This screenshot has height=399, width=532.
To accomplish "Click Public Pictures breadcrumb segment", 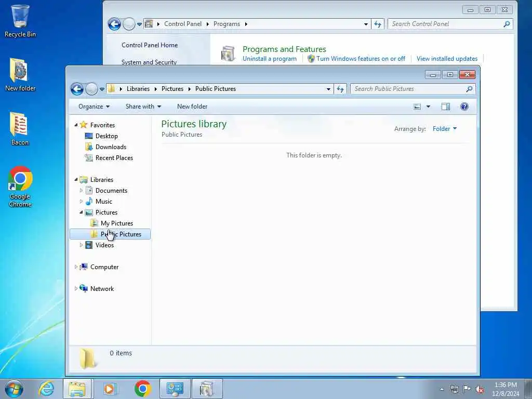I will click(216, 89).
